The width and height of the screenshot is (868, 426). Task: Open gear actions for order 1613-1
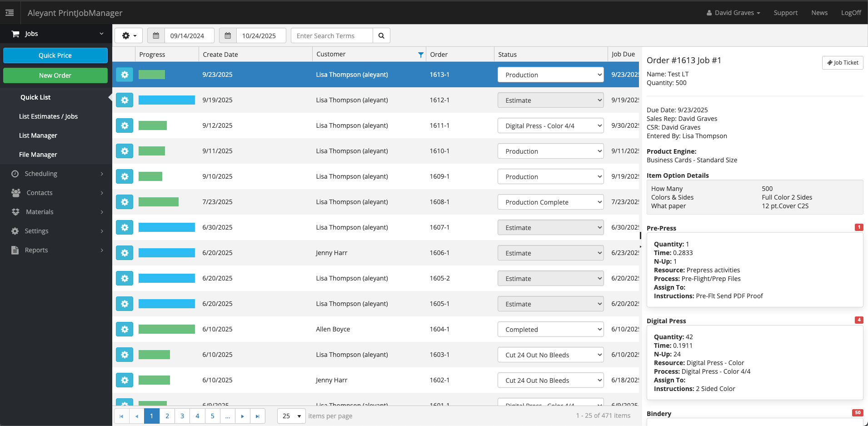coord(125,75)
